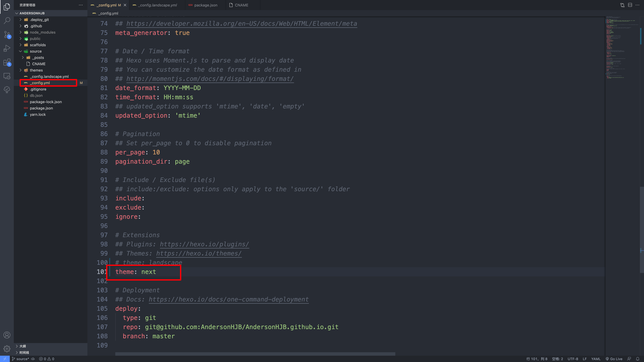
Task: Open Source Control view in activity bar
Action: [x=7, y=34]
